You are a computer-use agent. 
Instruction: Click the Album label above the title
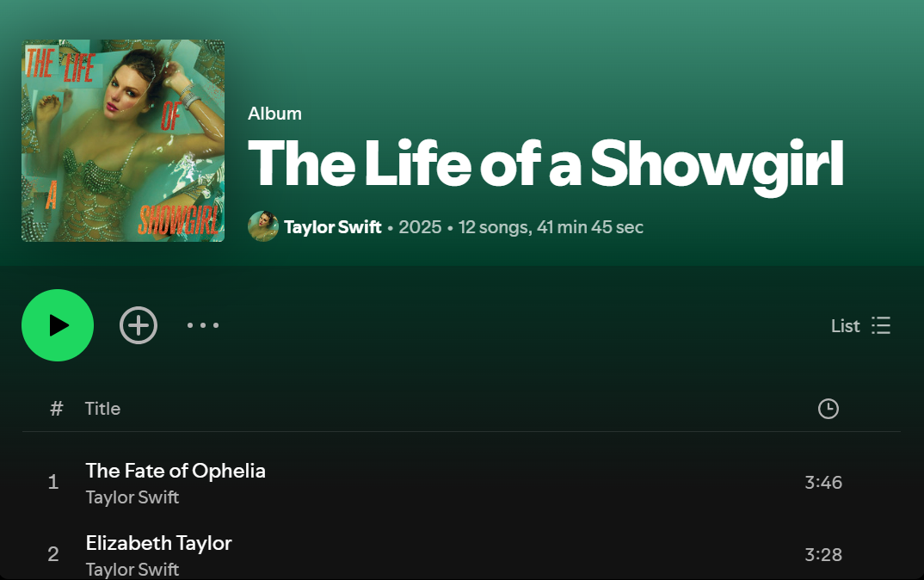(x=274, y=113)
